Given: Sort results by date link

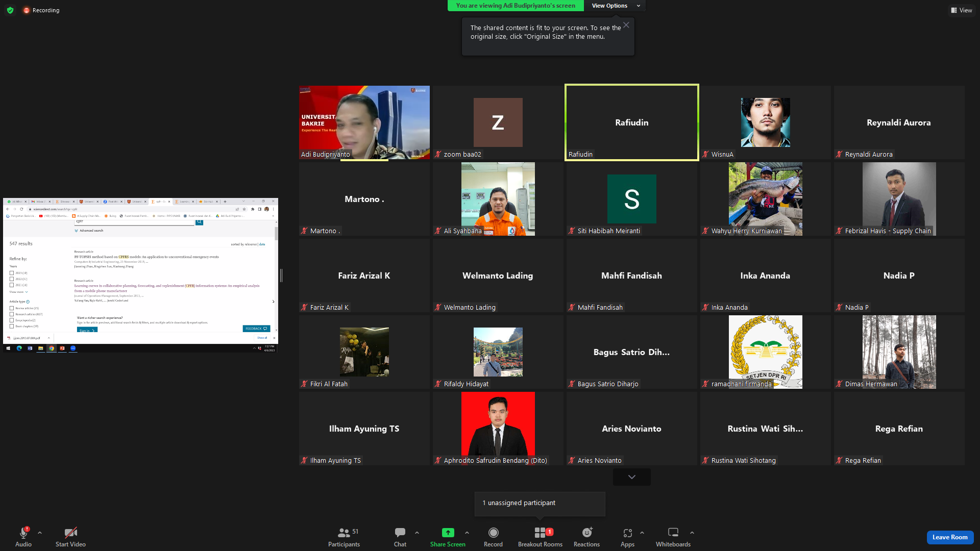Looking at the screenshot, I should pyautogui.click(x=262, y=244).
